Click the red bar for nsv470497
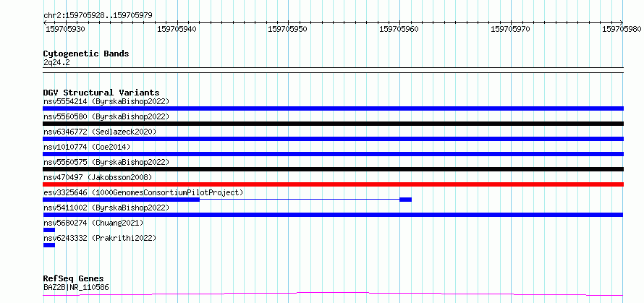 tap(333, 184)
